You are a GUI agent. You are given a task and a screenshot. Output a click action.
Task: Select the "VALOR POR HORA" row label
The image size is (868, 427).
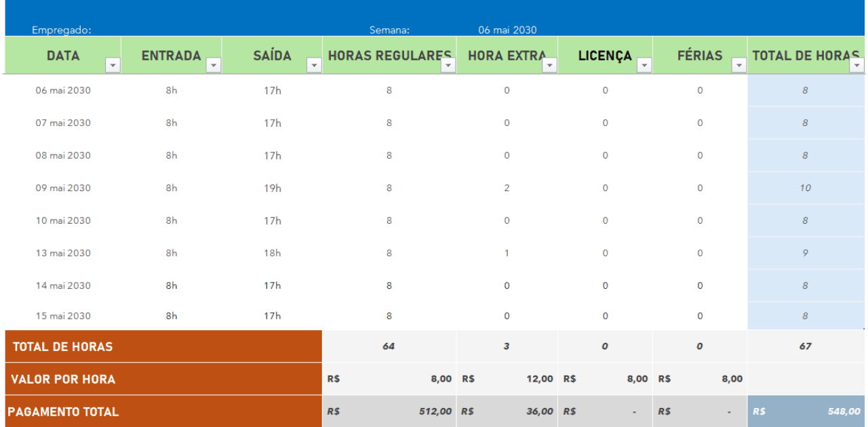click(x=163, y=379)
